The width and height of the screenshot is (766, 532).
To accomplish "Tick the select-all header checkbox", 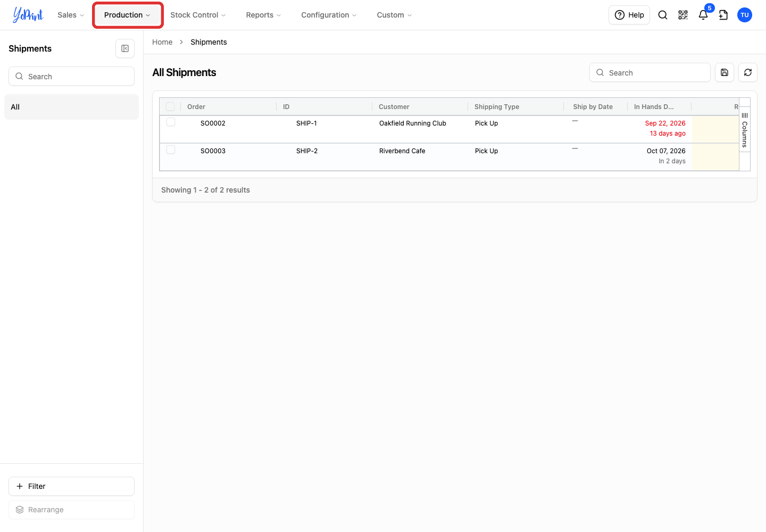I will pyautogui.click(x=170, y=106).
